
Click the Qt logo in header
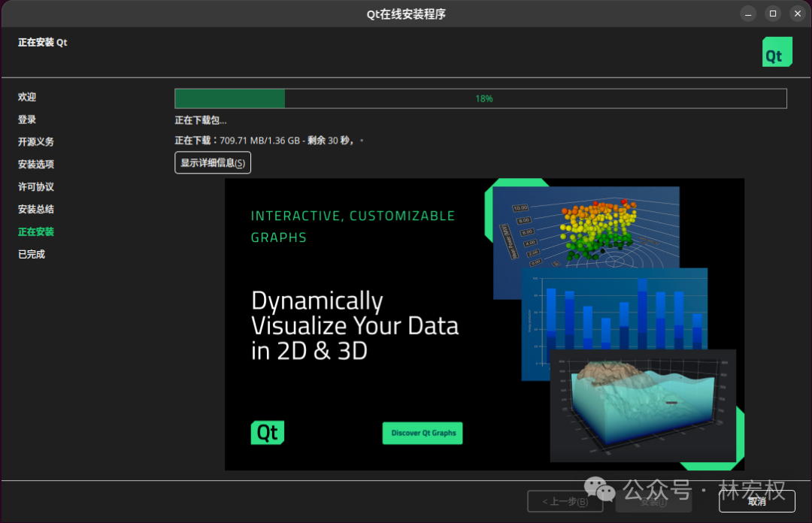coord(777,52)
